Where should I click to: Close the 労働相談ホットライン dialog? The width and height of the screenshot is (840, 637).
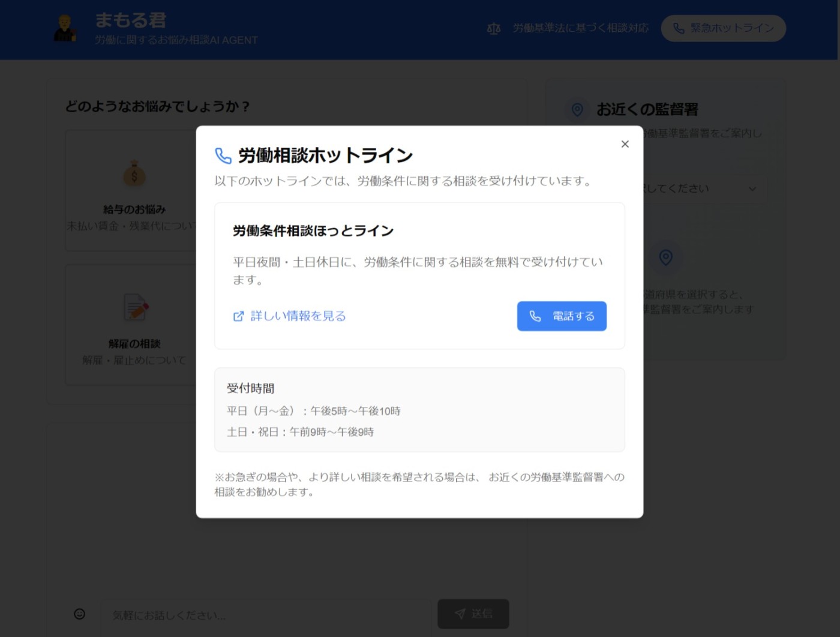pos(625,144)
